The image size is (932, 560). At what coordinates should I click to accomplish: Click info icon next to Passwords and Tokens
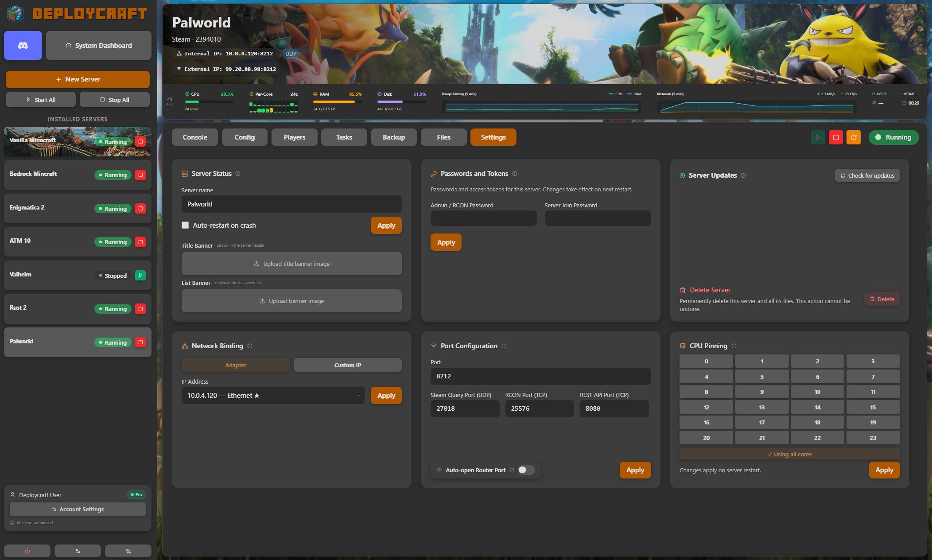click(514, 174)
